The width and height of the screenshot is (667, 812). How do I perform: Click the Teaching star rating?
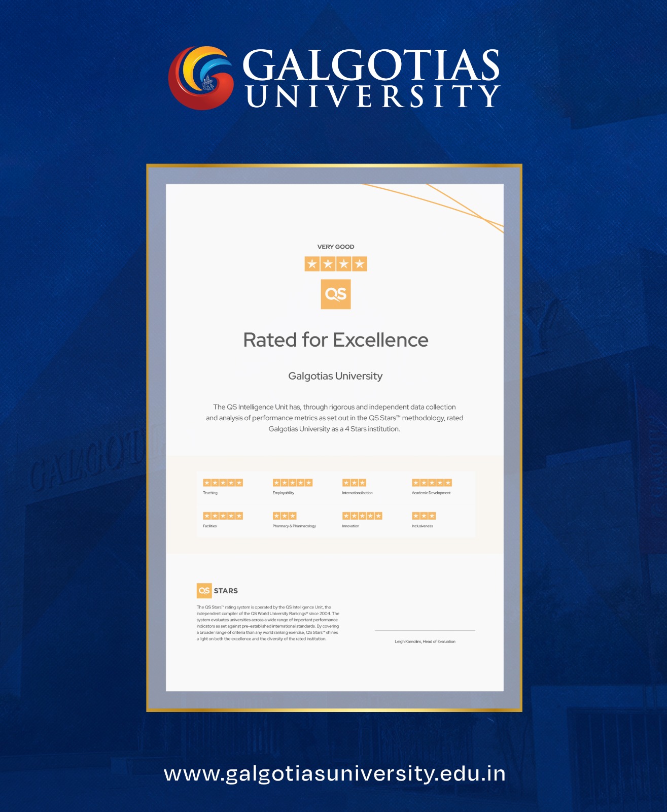tap(223, 483)
